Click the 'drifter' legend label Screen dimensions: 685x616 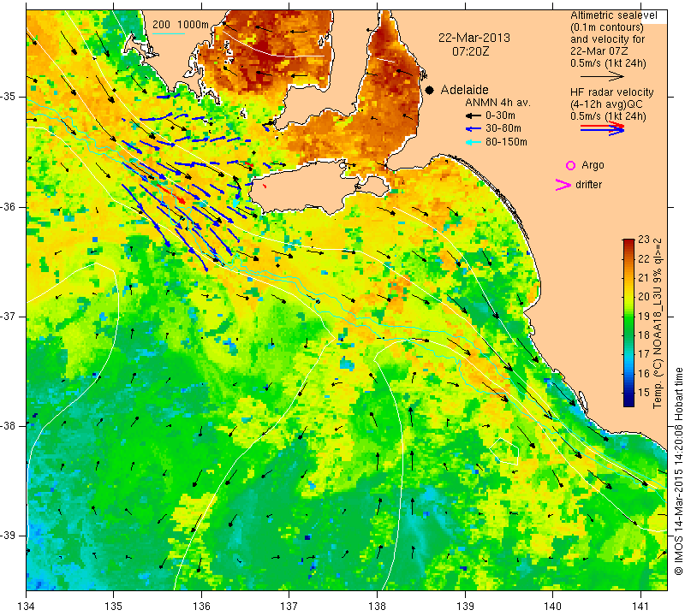[588, 185]
